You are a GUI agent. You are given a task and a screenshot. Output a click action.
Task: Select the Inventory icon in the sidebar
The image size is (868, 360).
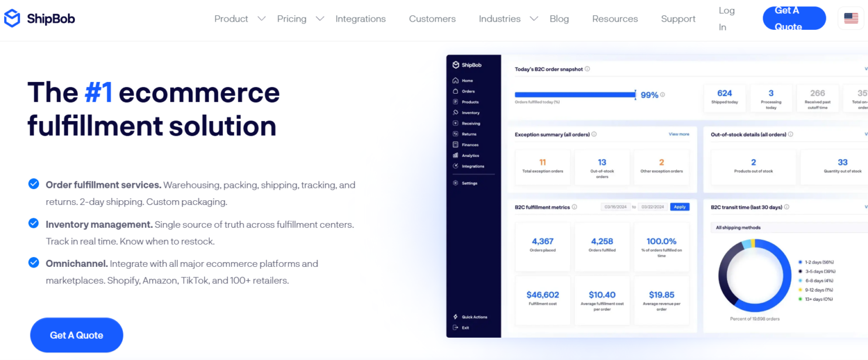(x=456, y=112)
